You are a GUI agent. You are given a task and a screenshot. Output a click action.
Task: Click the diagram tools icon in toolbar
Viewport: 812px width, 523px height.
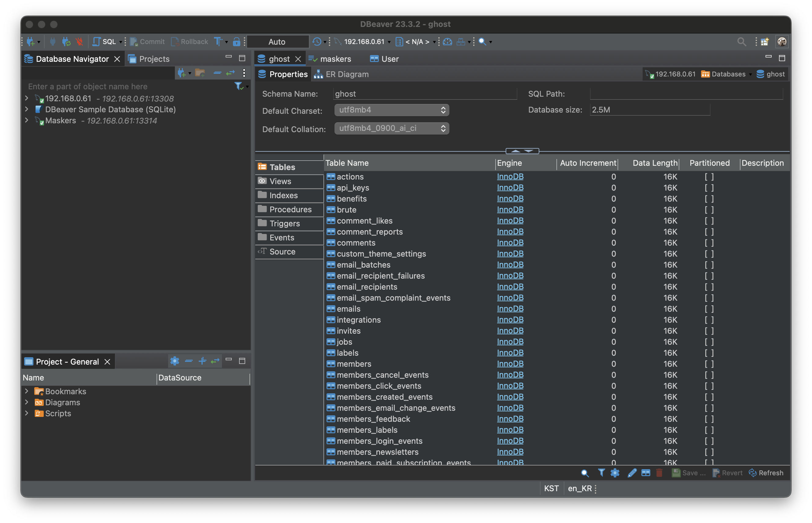[461, 42]
